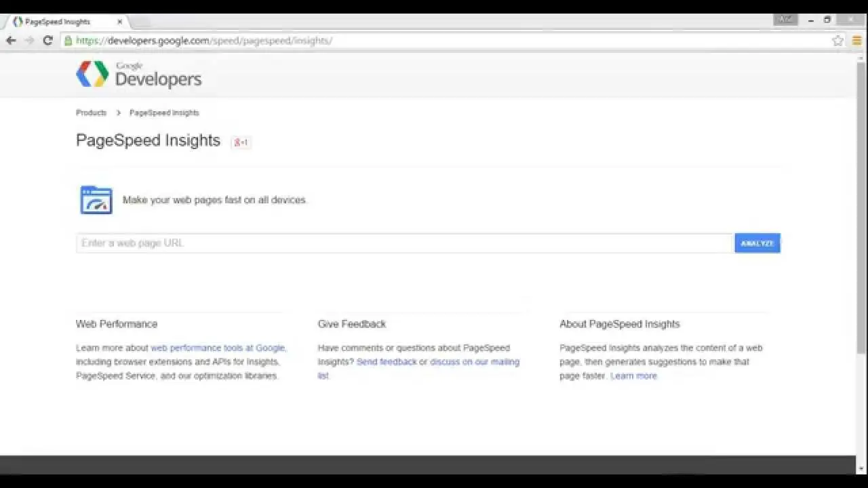Click the About PageSpeed Insights heading
This screenshot has height=488, width=868.
(619, 324)
